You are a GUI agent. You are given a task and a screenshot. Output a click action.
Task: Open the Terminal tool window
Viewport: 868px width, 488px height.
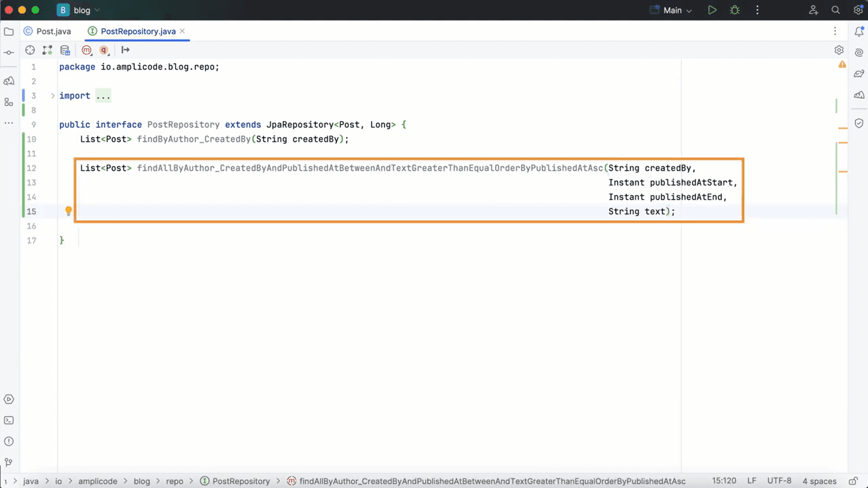pos(9,421)
